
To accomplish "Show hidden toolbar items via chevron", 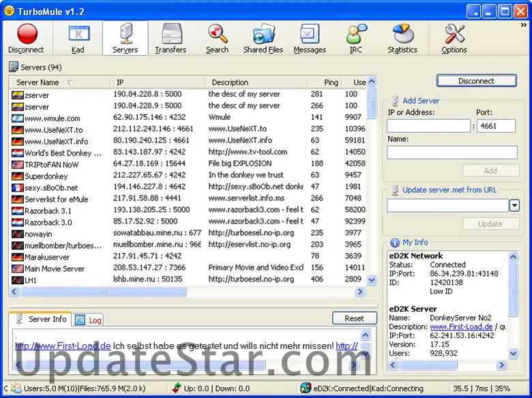I will coord(524,25).
